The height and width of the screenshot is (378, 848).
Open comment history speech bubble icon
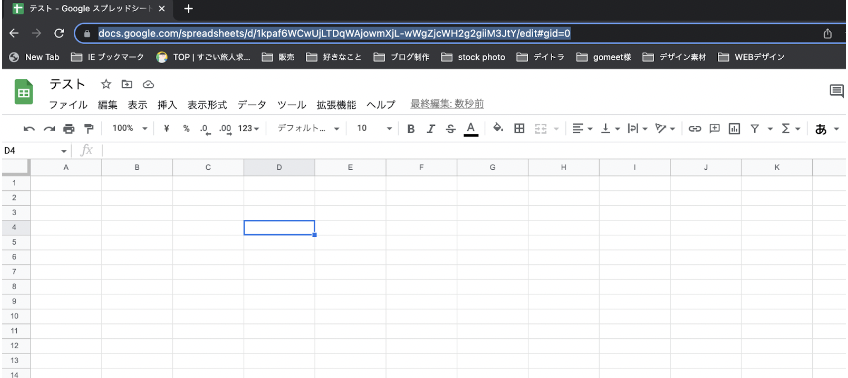tap(836, 91)
